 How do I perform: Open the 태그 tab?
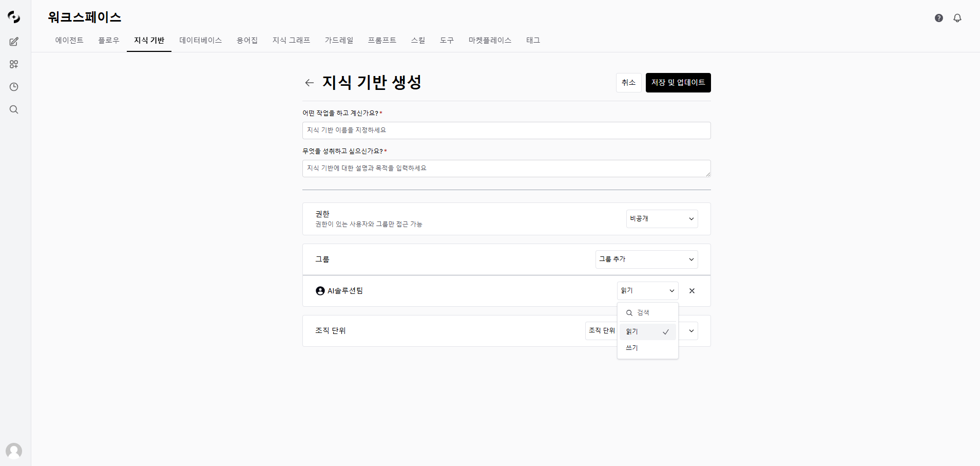tap(533, 40)
